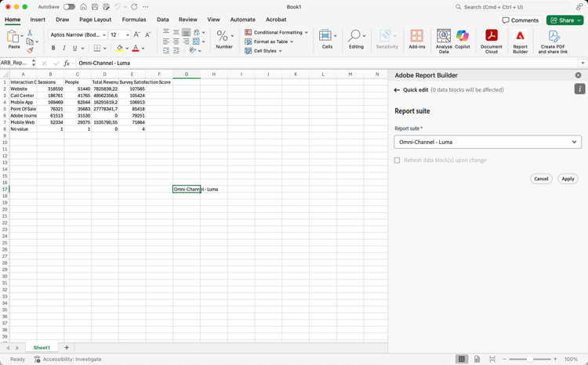Click Decrease Font Size icon
The height and width of the screenshot is (365, 588).
click(x=147, y=34)
